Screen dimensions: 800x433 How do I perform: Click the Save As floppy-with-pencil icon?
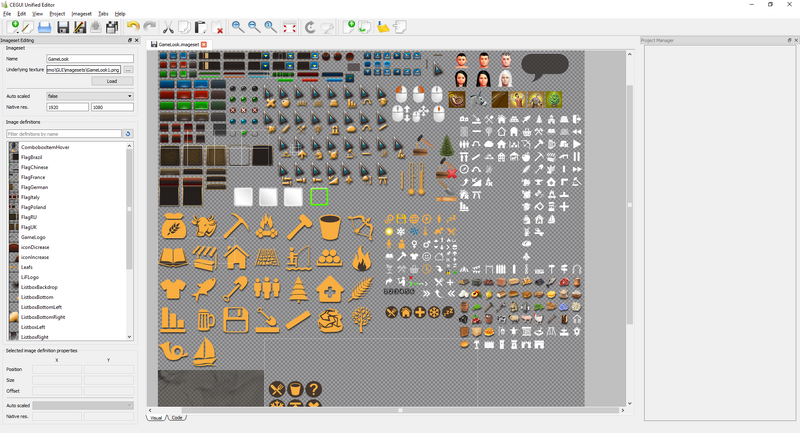[79, 27]
